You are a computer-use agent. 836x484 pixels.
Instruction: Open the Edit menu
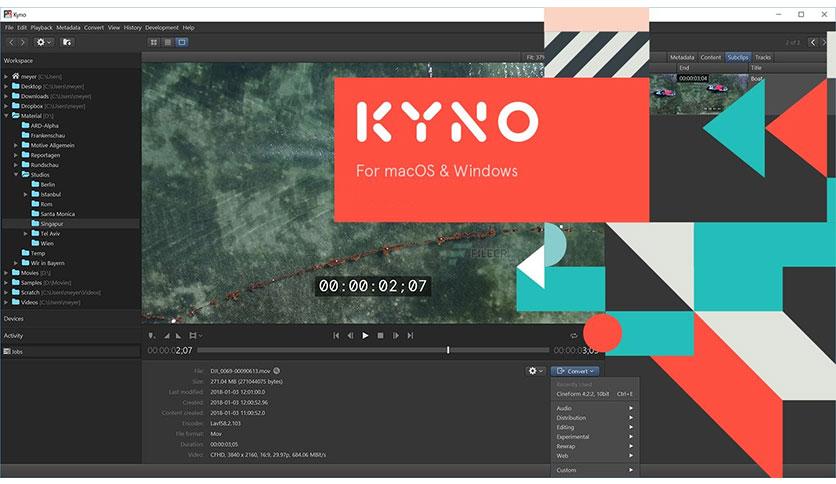(x=22, y=28)
